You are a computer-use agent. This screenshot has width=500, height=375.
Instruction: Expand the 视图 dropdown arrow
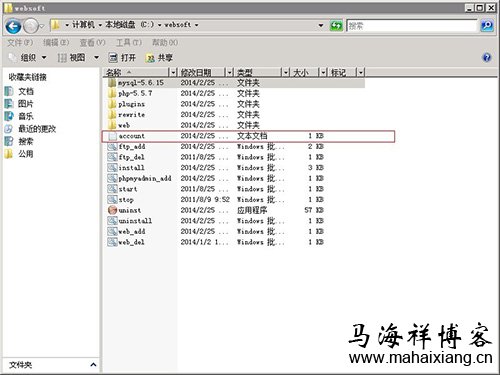[96, 58]
